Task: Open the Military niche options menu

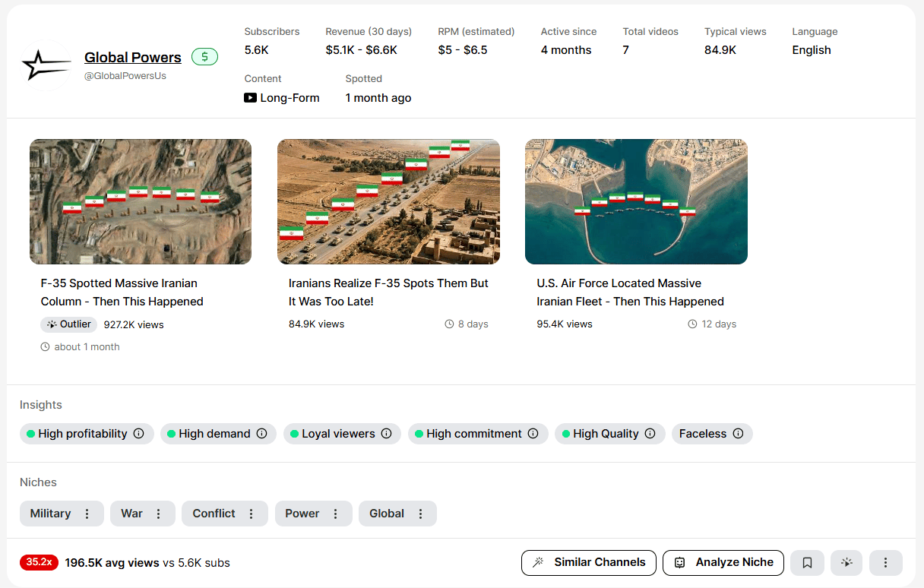Action: [87, 514]
